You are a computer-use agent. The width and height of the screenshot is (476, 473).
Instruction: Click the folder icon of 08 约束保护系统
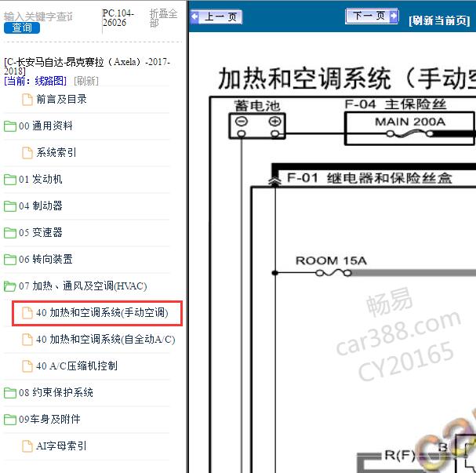[10, 393]
